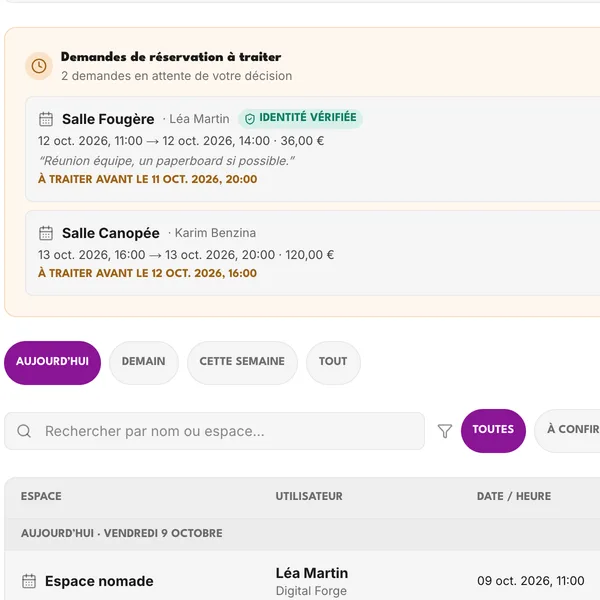This screenshot has width=600, height=600.
Task: Select the Aujourd'hui period filter
Action: pyautogui.click(x=52, y=363)
